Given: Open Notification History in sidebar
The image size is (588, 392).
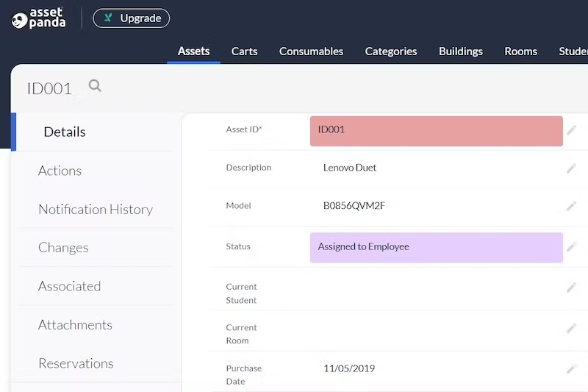Looking at the screenshot, I should point(96,210).
